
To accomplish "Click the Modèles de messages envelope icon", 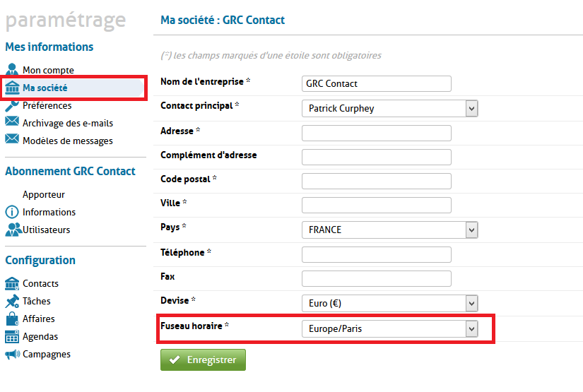I will point(12,140).
